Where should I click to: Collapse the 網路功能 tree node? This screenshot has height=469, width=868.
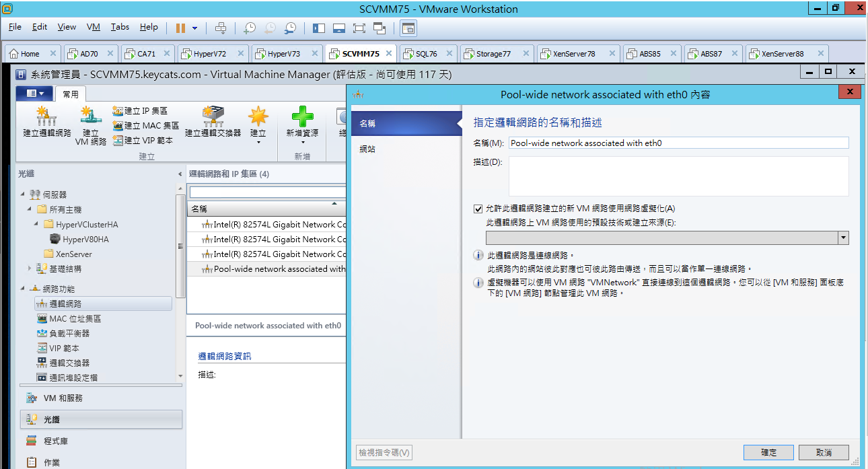click(24, 289)
